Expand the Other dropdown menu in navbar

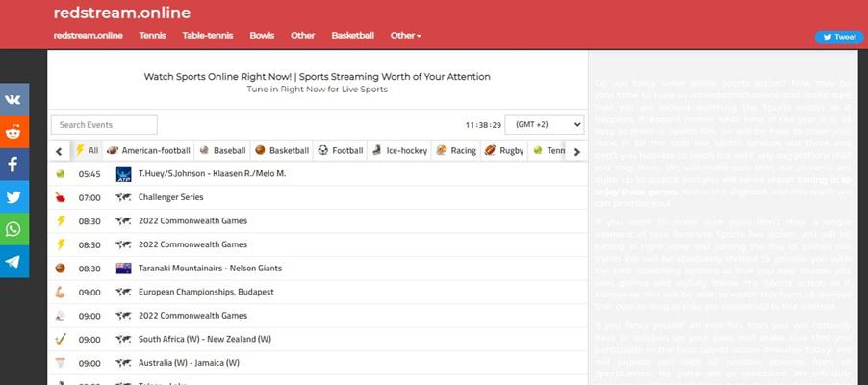406,35
